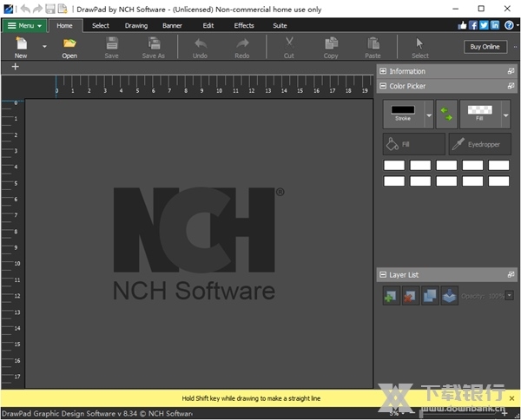Viewport: 521px width, 420px height.
Task: Click the duplicate layer icon
Action: (430, 296)
